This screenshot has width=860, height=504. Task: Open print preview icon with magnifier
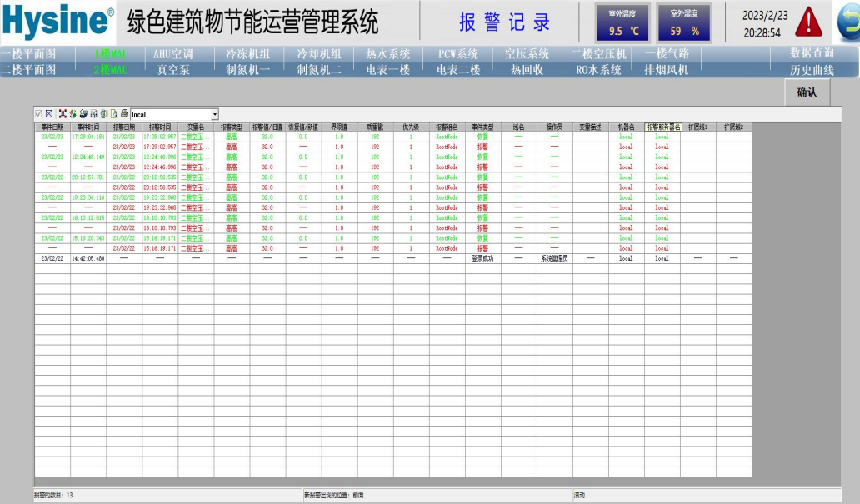pos(114,114)
